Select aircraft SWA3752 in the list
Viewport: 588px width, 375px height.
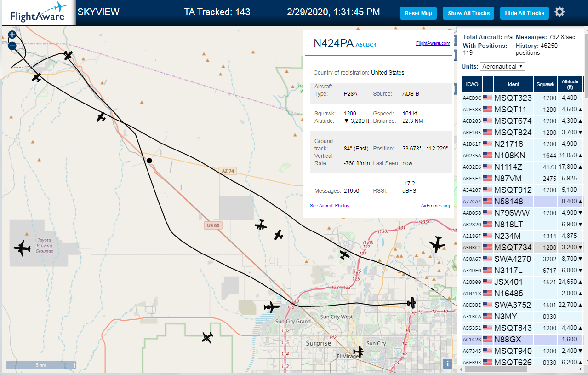coord(523,305)
